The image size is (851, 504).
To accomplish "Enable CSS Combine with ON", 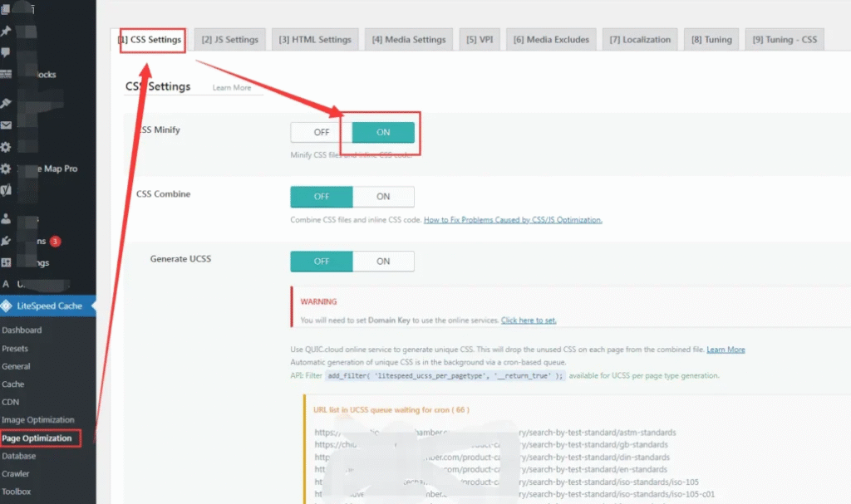I will (383, 197).
